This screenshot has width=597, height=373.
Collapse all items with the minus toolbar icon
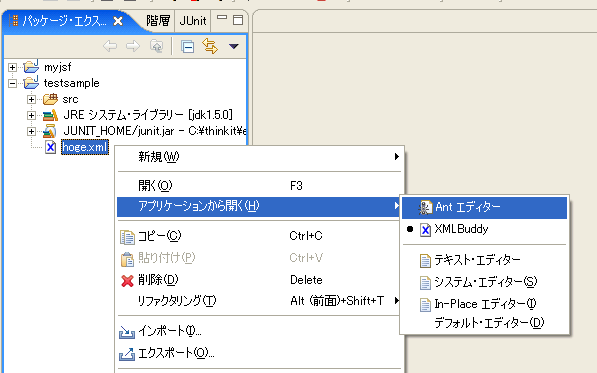pos(187,47)
